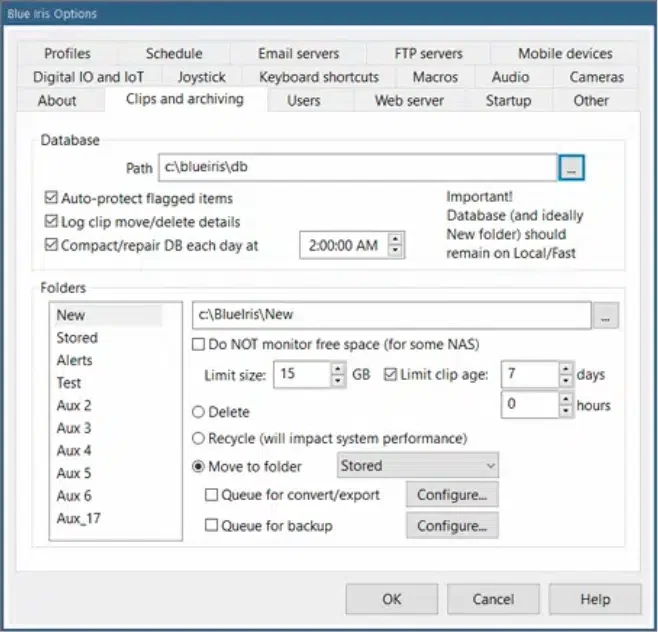Click Configure for convert/export queue
This screenshot has height=632, width=658.
coord(451,495)
